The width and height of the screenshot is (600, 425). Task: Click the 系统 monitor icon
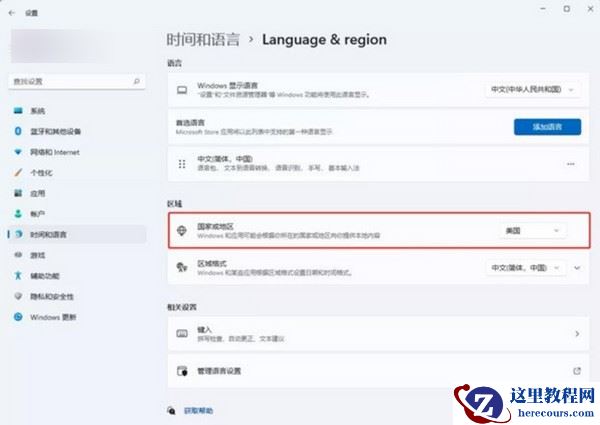coord(18,111)
